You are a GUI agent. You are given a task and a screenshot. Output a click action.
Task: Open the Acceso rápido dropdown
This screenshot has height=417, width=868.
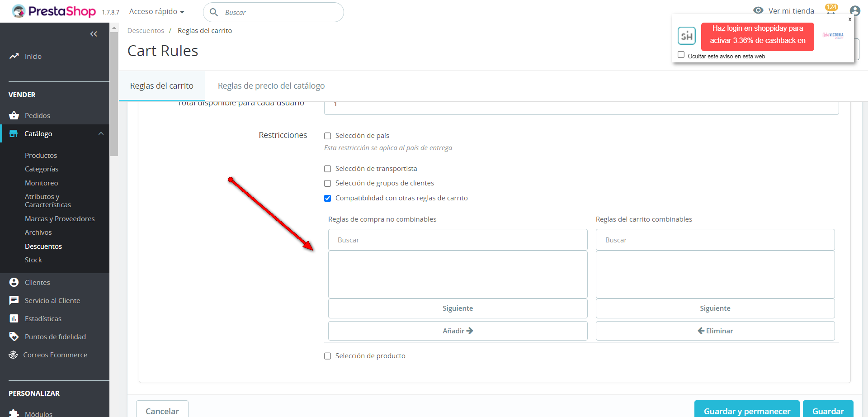pyautogui.click(x=156, y=12)
